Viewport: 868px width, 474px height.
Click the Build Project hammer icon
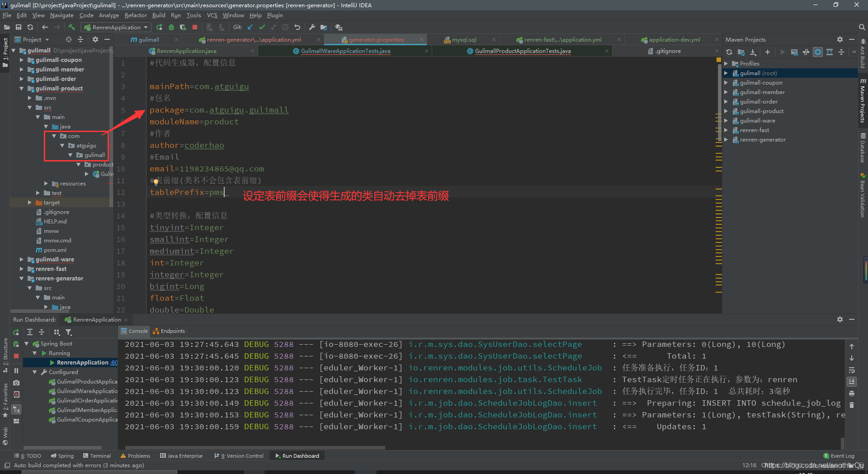pyautogui.click(x=71, y=27)
